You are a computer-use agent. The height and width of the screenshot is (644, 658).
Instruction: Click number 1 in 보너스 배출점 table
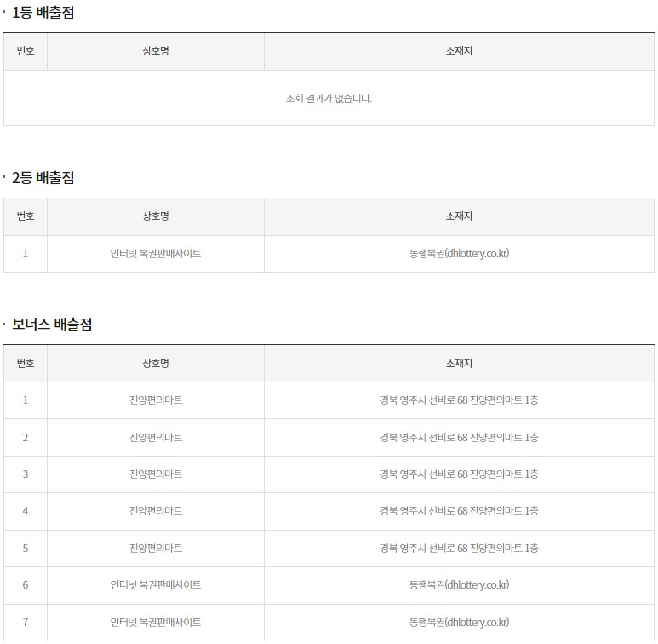26,400
